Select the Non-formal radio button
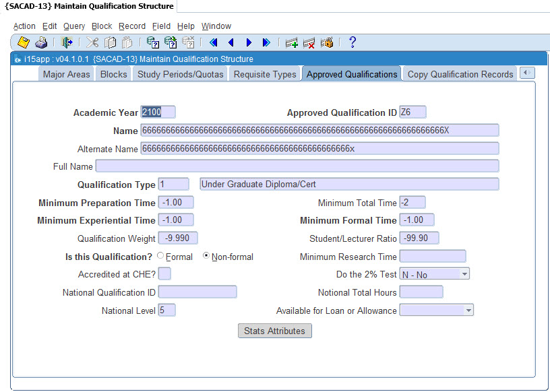 tap(206, 257)
